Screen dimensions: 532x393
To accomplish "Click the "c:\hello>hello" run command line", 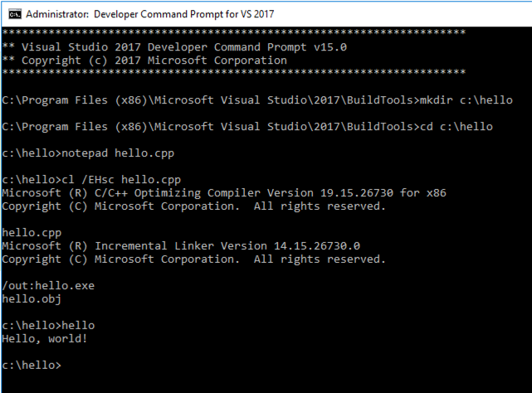I will click(48, 325).
